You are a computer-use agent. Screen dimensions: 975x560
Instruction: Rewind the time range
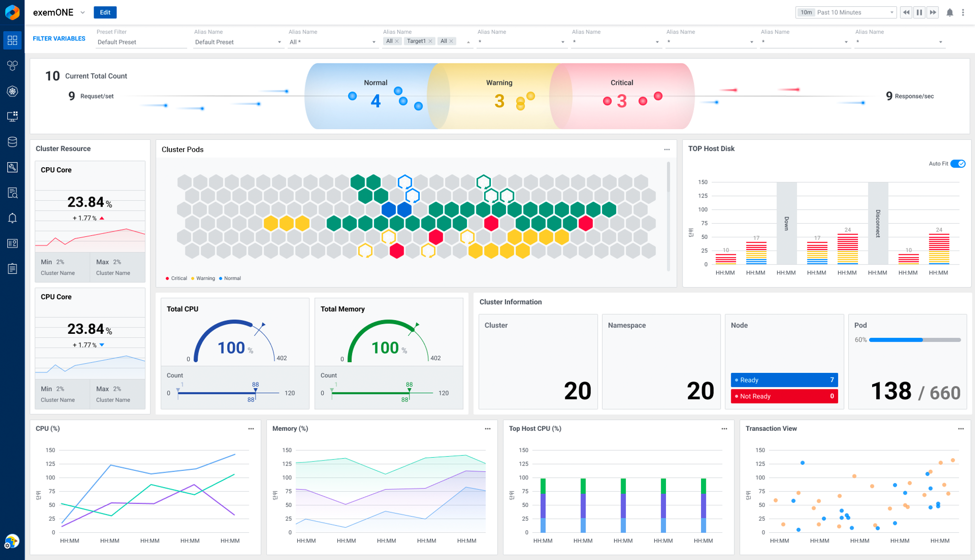point(906,13)
